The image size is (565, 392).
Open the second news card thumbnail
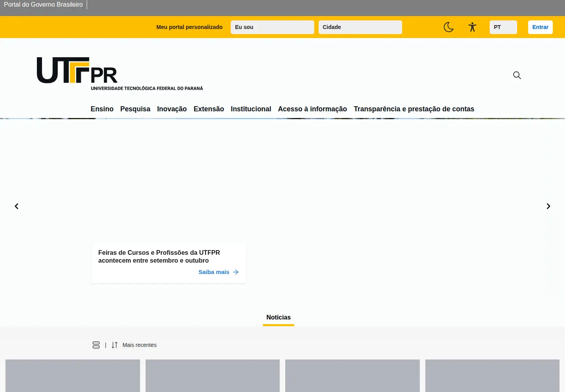213,376
